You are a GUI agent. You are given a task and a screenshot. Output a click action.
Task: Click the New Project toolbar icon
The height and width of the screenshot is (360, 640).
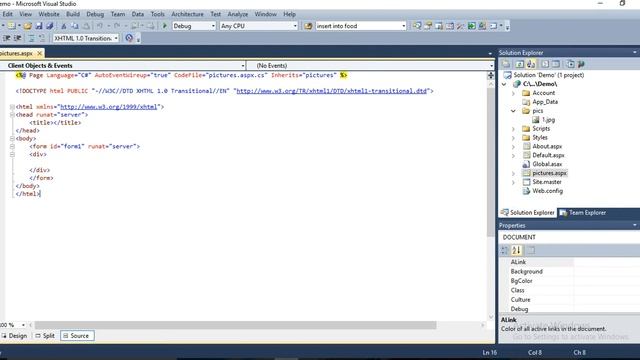(x=11, y=26)
